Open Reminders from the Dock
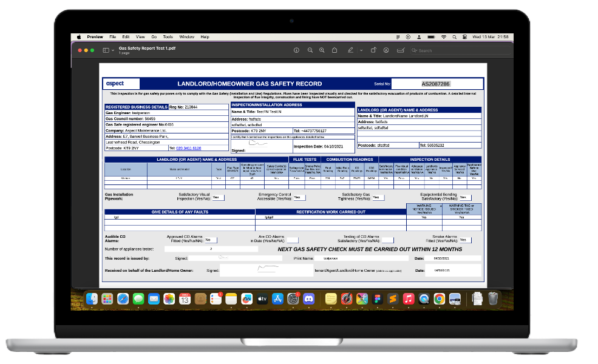The image size is (598, 364). coord(216,299)
